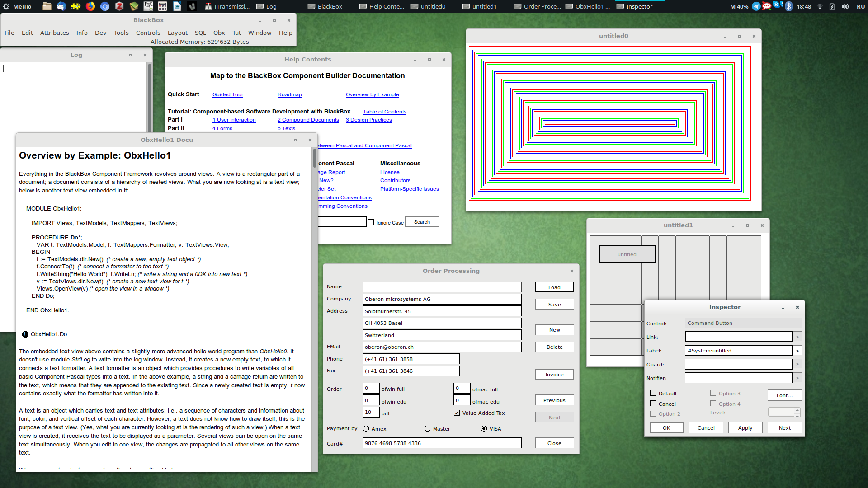
Task: Enable the Ignore Case checkbox
Action: pyautogui.click(x=371, y=222)
